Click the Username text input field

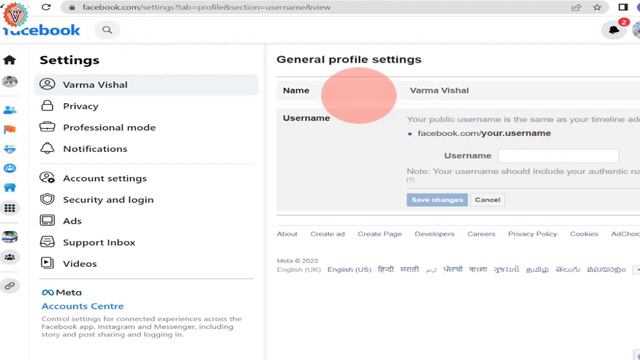click(x=558, y=156)
